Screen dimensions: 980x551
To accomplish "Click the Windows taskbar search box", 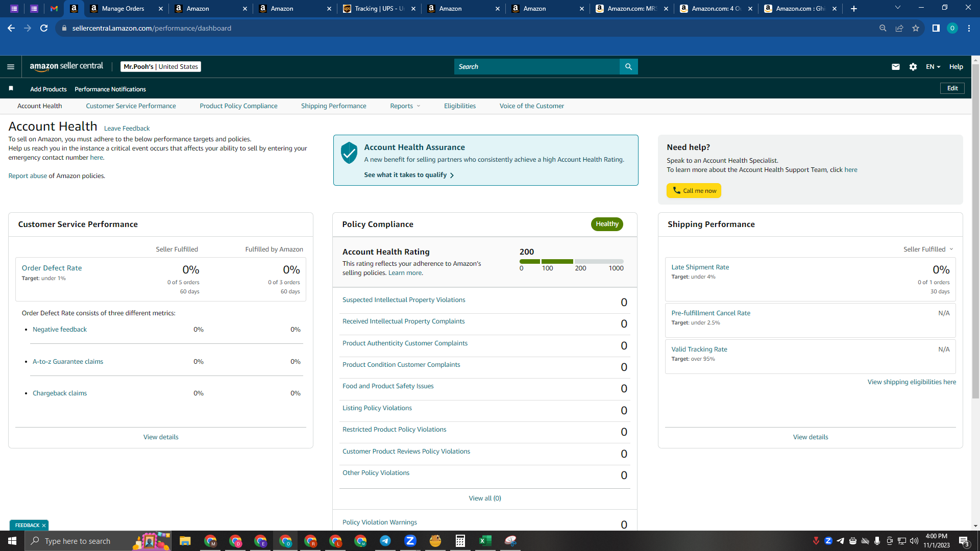I will (x=98, y=541).
